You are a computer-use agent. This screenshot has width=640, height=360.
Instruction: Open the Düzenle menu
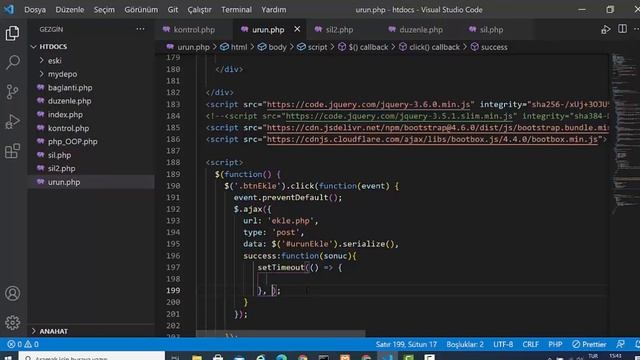70,9
